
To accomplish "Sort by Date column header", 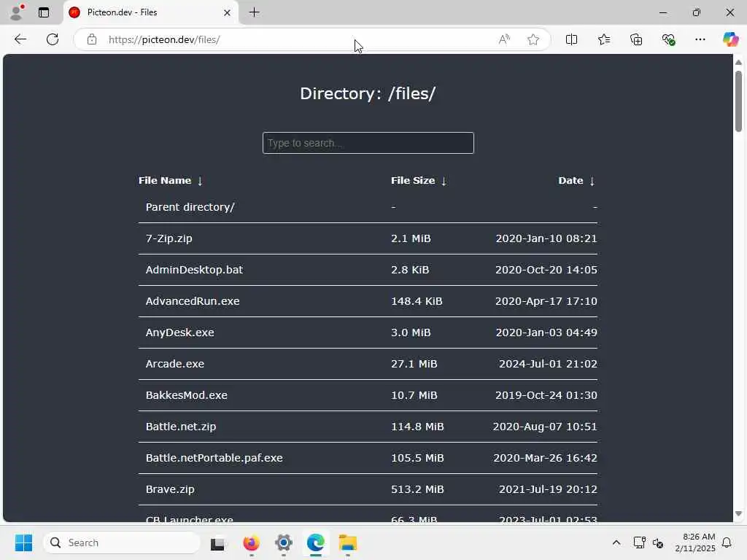I will pyautogui.click(x=577, y=181).
